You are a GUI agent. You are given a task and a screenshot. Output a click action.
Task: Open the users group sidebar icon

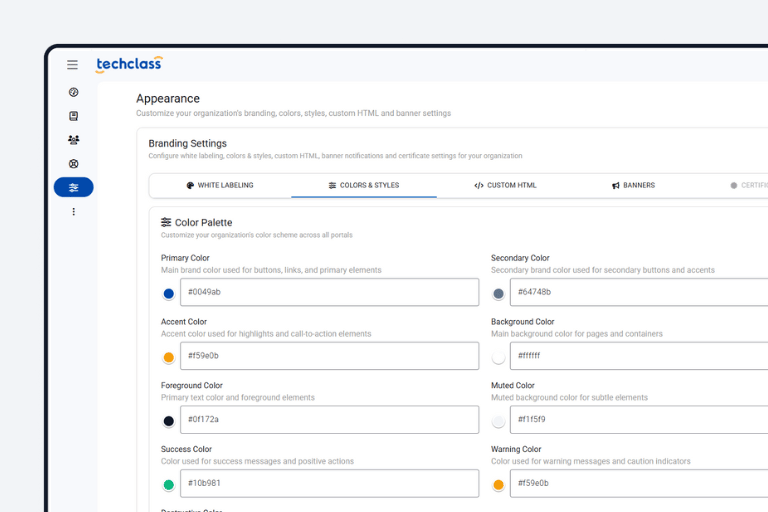click(x=73, y=140)
